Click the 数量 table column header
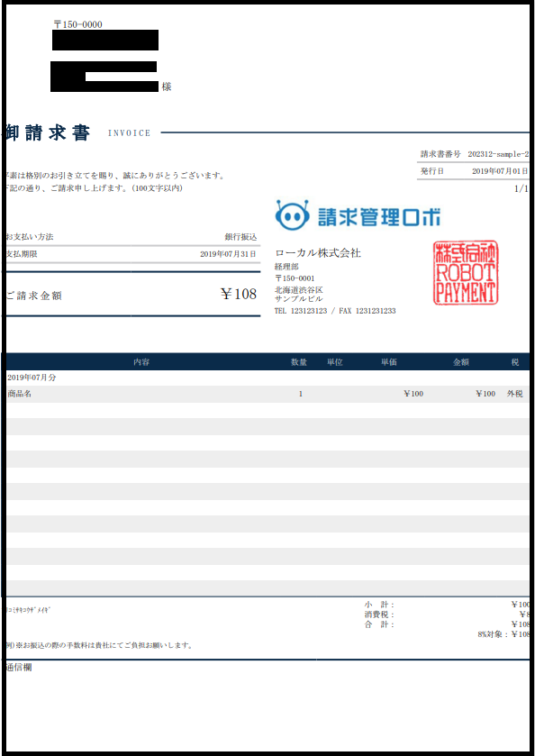 (299, 362)
